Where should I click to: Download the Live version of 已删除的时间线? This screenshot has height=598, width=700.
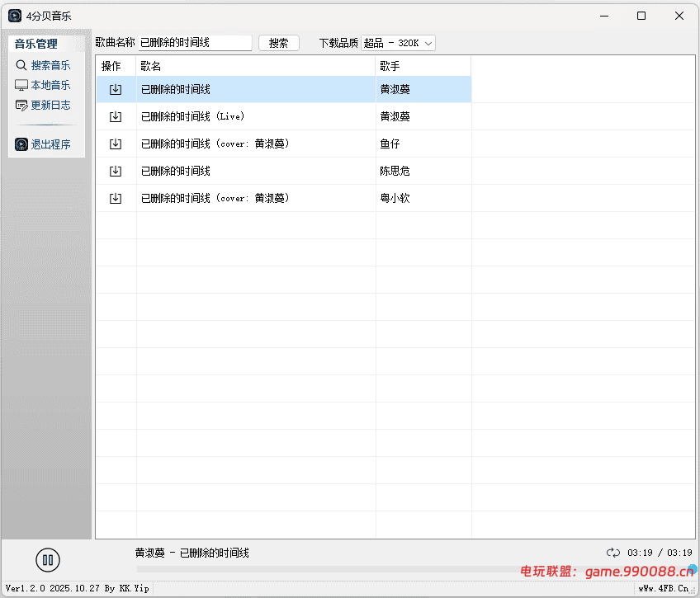(116, 115)
